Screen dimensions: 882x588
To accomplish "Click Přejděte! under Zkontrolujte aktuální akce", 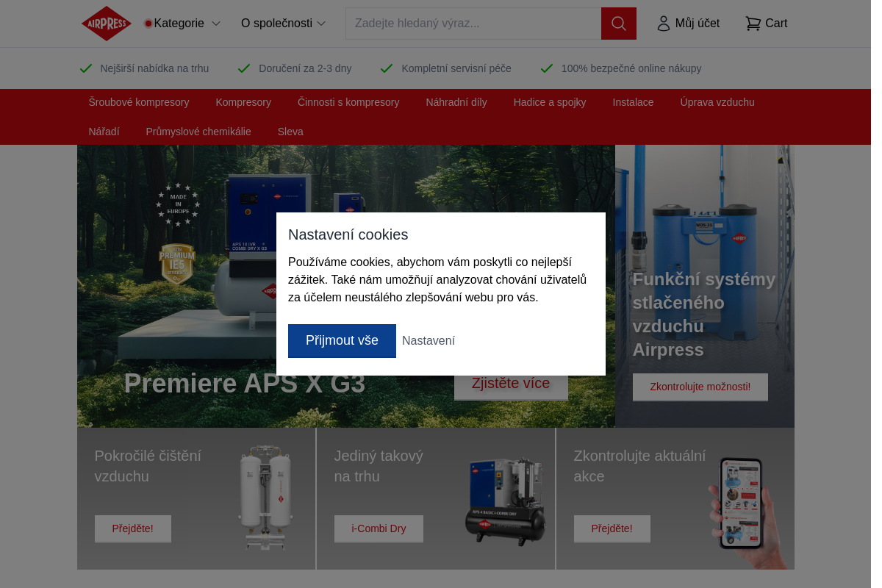I will pyautogui.click(x=612, y=528).
